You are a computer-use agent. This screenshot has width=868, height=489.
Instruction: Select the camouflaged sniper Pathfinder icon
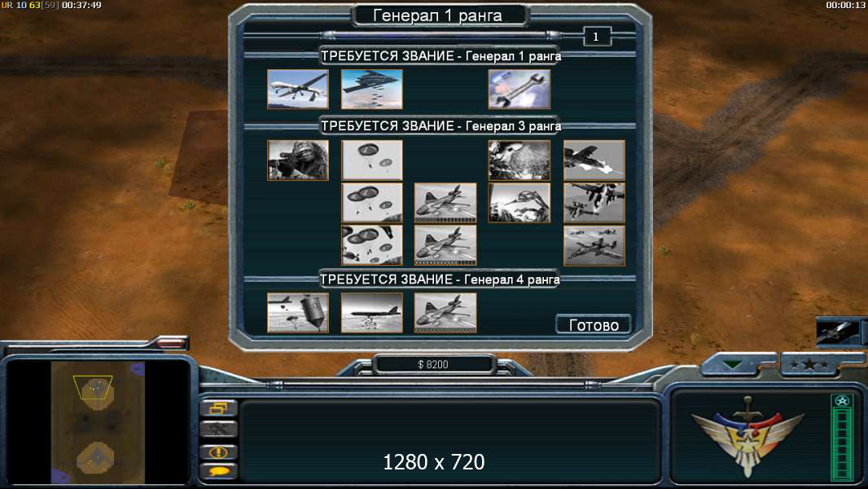point(298,160)
